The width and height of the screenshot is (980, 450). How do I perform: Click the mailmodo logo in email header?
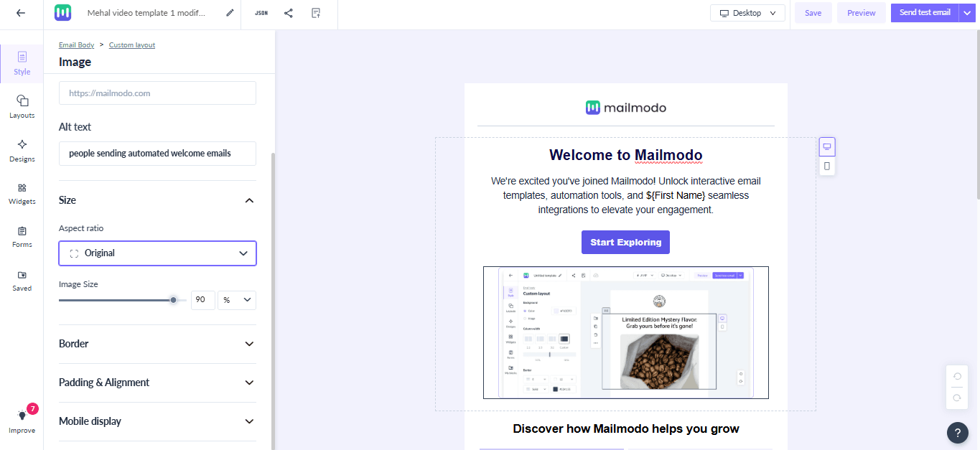coord(626,108)
